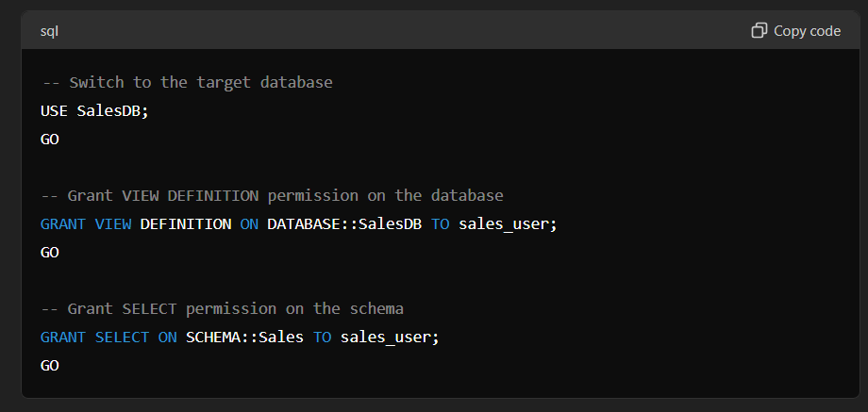Click the SCHEMA::Sales identifier
The image size is (868, 412).
click(244, 337)
